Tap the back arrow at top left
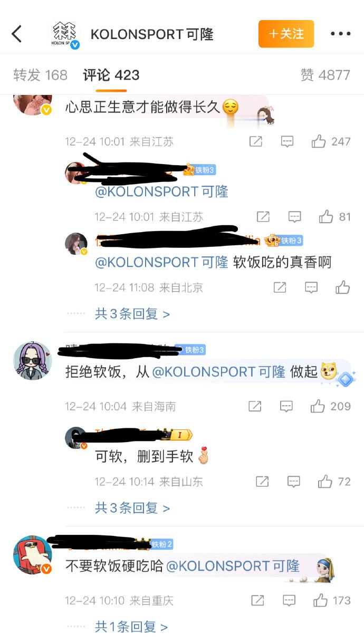Image resolution: width=364 pixels, height=643 pixels. pyautogui.click(x=17, y=34)
